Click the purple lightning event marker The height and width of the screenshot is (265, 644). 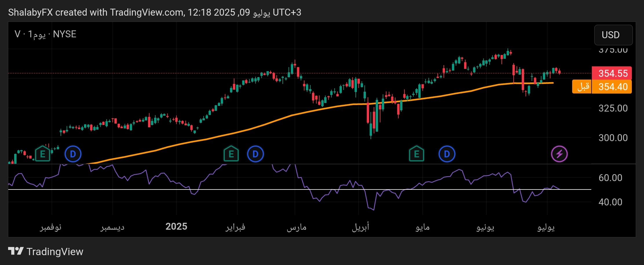[559, 154]
